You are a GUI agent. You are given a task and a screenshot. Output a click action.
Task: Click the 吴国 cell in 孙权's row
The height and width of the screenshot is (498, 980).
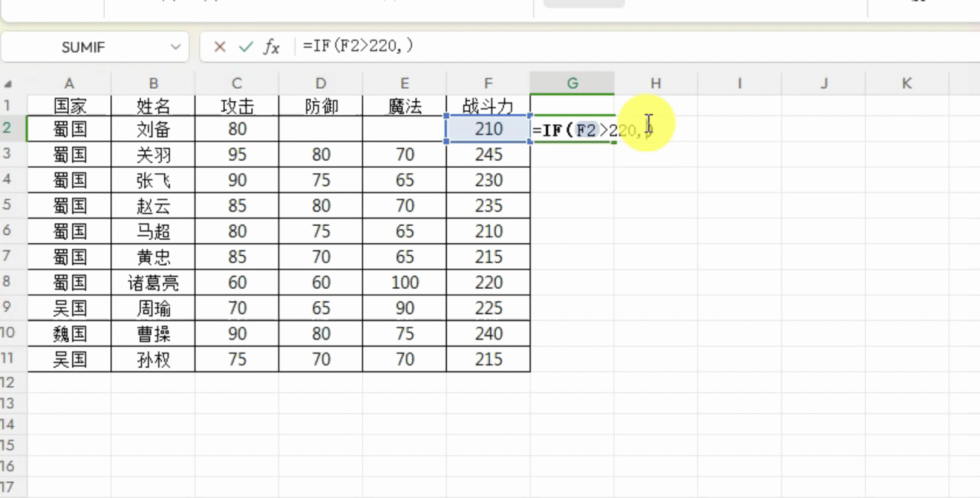(69, 359)
